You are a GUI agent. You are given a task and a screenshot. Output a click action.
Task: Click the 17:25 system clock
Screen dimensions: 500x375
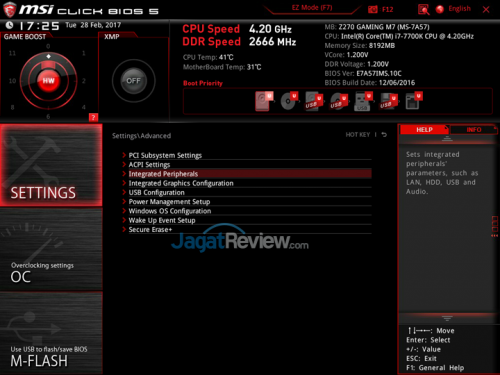(39, 26)
